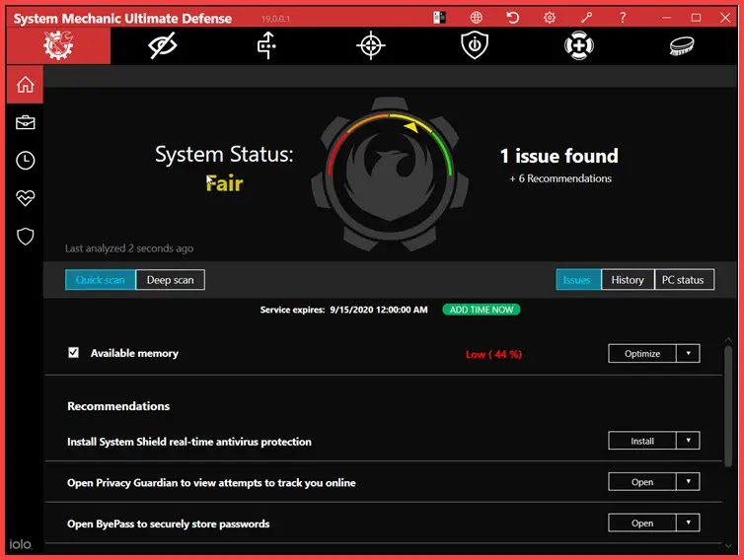Go to the Home dashboard sidebar icon
Image resolution: width=744 pixels, height=560 pixels.
25,85
